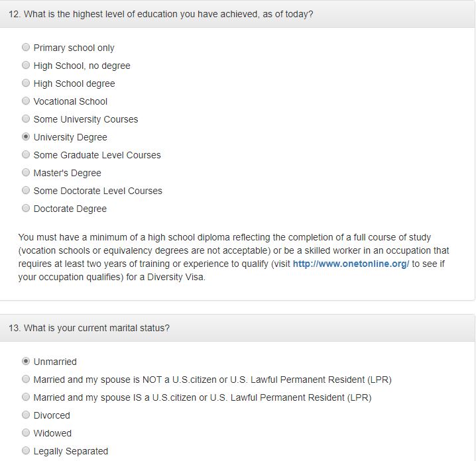
Task: Select Some University Courses
Action: point(26,119)
